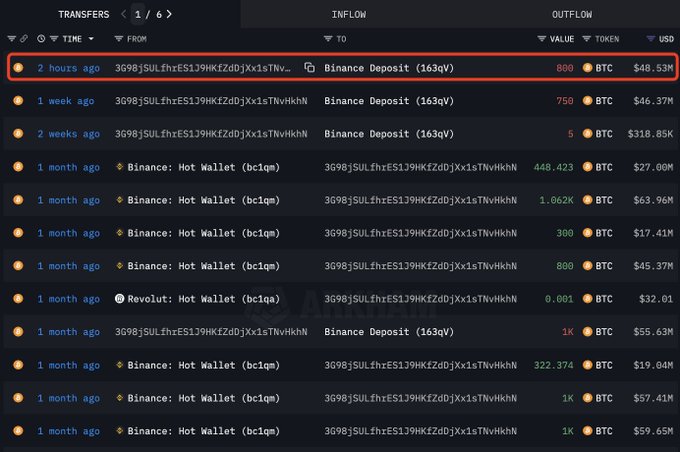This screenshot has width=680, height=452.
Task: Click the Bitcoin icon in 2 hours ago row
Action: click(x=18, y=68)
